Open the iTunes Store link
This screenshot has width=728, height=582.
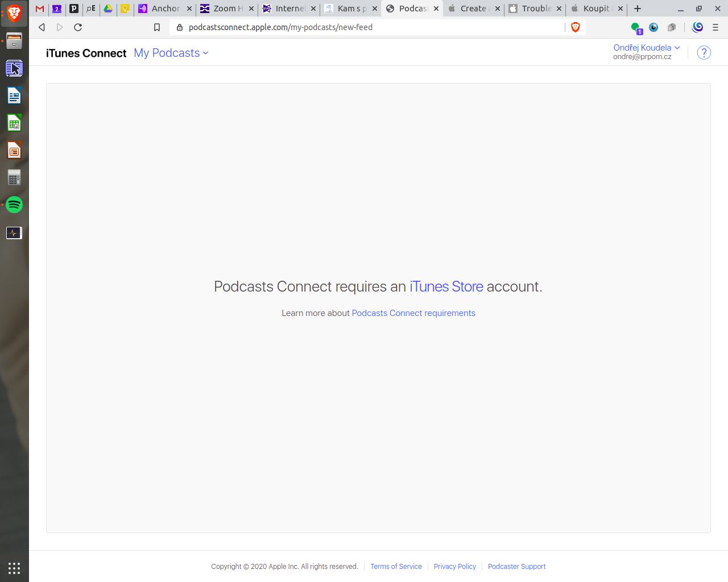(x=446, y=286)
